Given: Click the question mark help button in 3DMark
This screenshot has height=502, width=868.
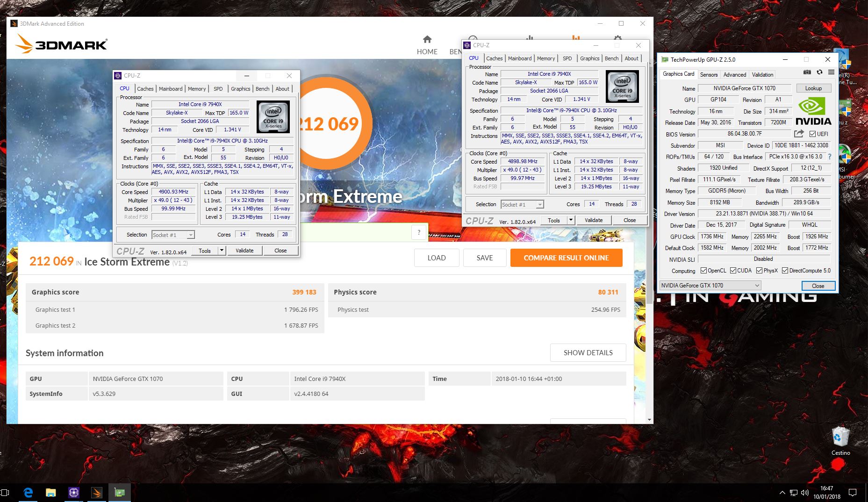Looking at the screenshot, I should [x=419, y=232].
